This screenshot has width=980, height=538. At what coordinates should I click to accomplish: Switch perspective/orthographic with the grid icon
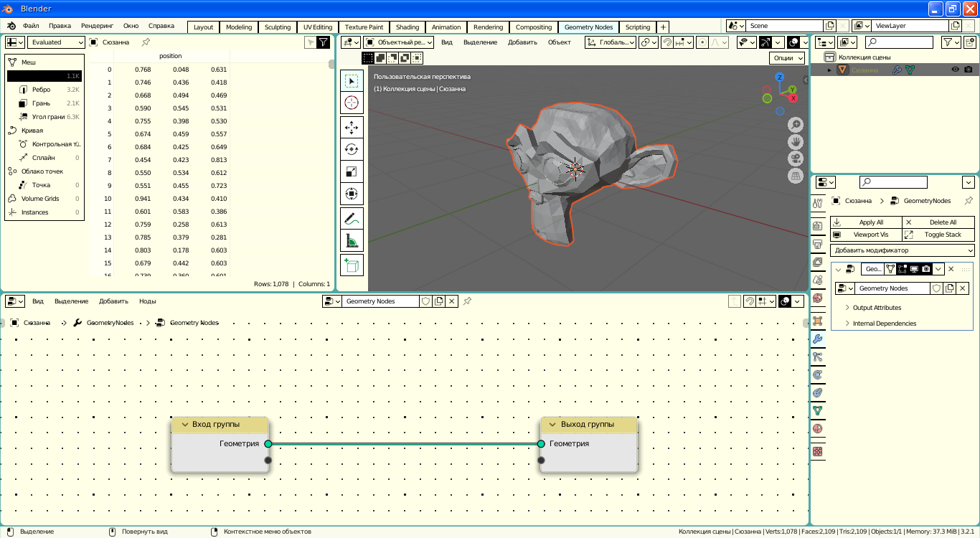point(796,176)
